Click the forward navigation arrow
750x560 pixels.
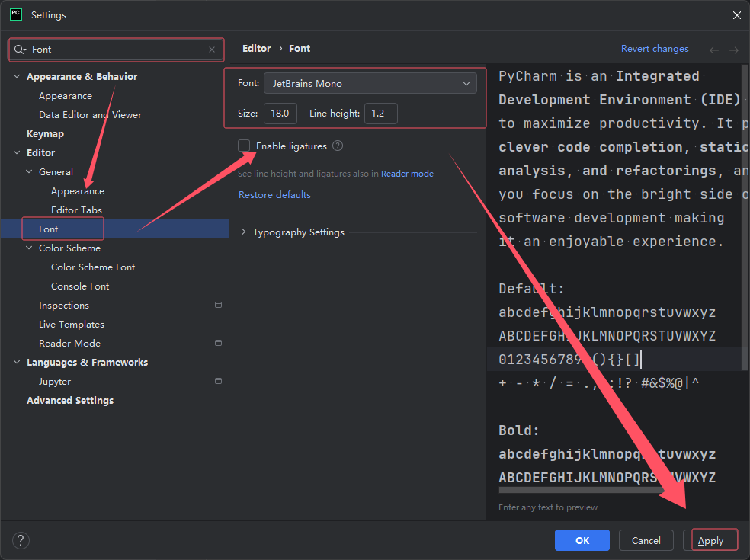click(734, 50)
